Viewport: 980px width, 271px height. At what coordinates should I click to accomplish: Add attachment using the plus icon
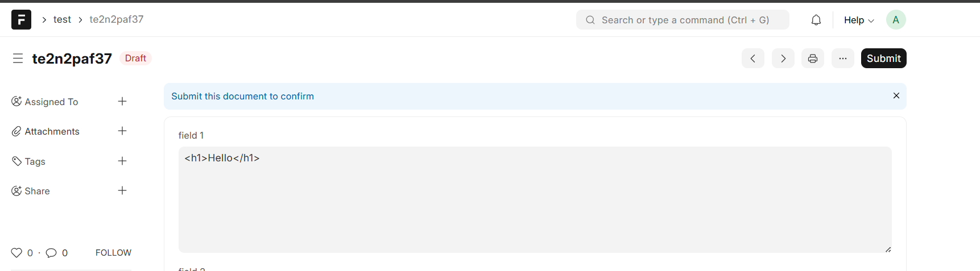(122, 131)
